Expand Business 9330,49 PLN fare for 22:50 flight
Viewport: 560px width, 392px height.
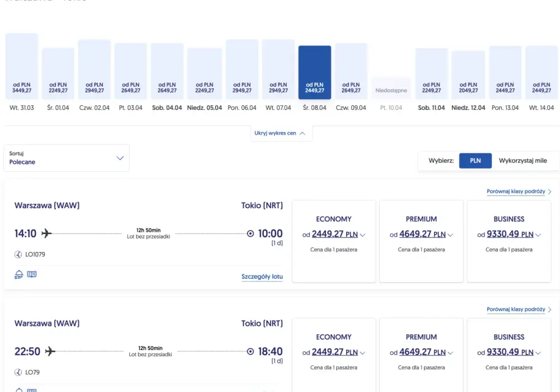[x=509, y=352]
